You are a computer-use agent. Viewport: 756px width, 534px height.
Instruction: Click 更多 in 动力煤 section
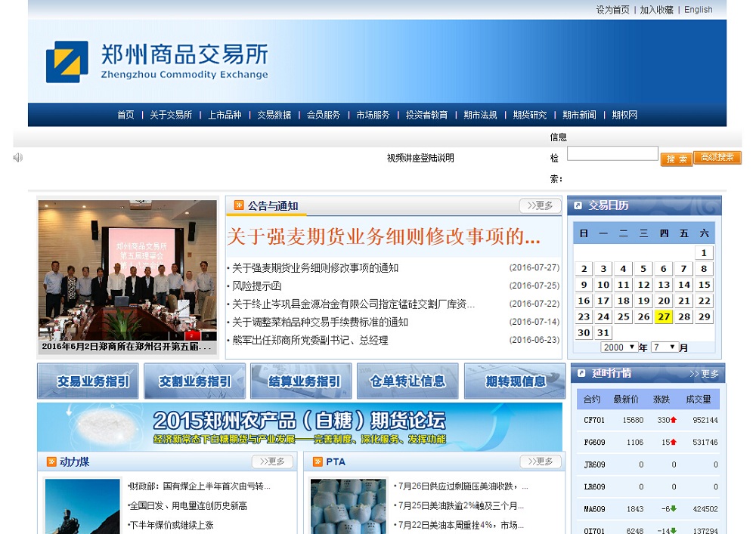pos(272,461)
